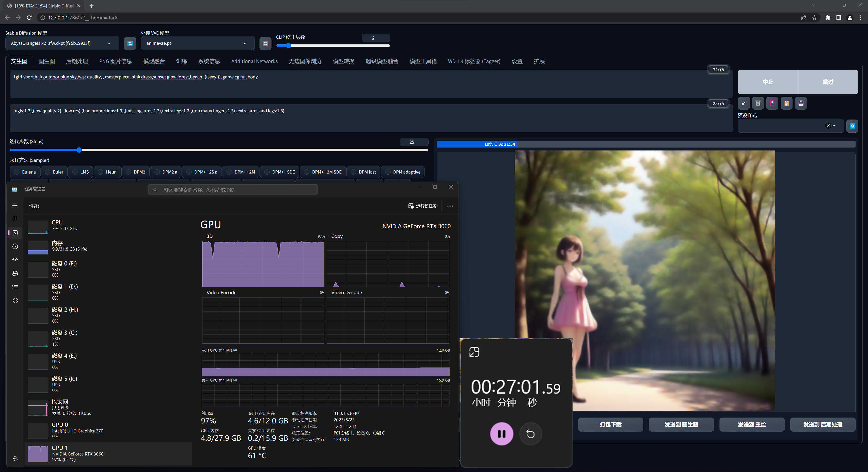Open the Stable Diffusion model dropdown
Image resolution: width=868 pixels, height=472 pixels.
pyautogui.click(x=62, y=43)
